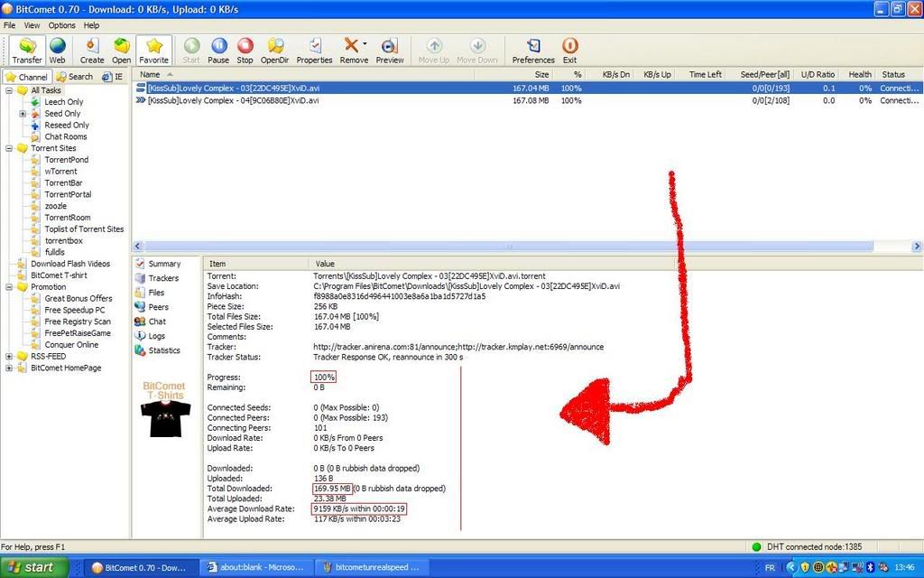Collapse the Promotion tree node

coord(9,286)
